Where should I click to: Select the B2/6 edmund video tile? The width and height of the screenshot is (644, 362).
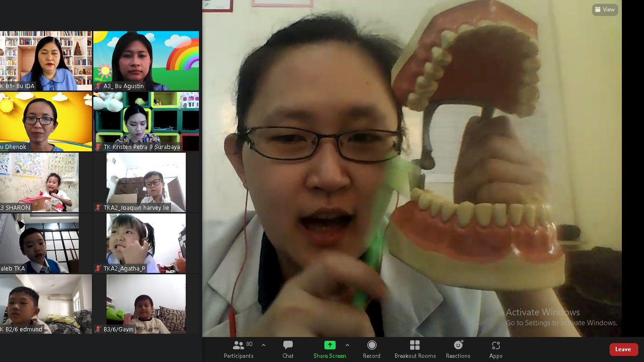point(46,304)
